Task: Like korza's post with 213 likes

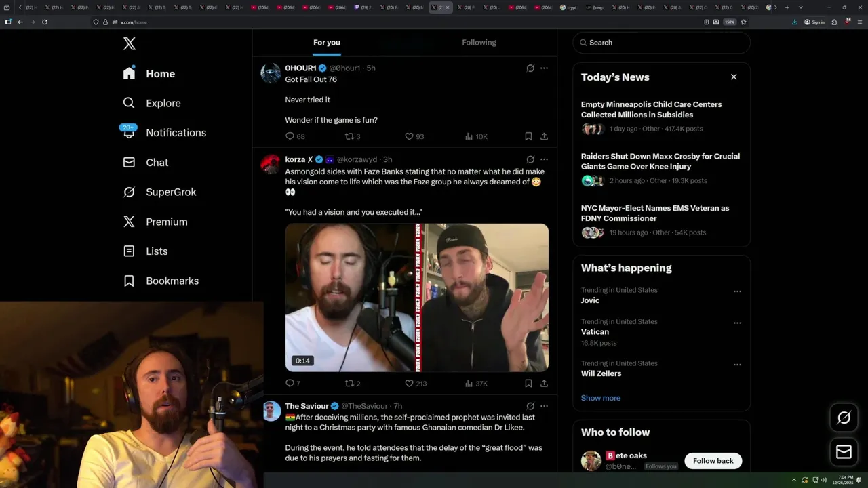Action: (x=416, y=384)
